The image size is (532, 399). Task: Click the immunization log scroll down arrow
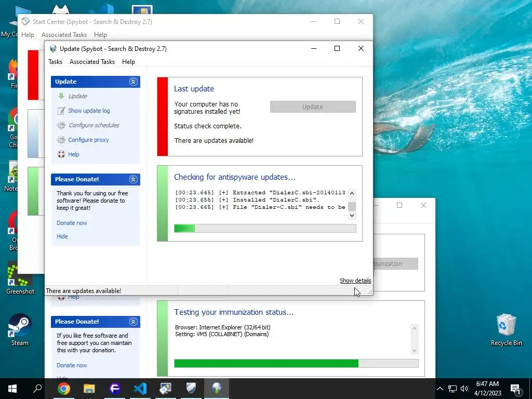[x=414, y=351]
